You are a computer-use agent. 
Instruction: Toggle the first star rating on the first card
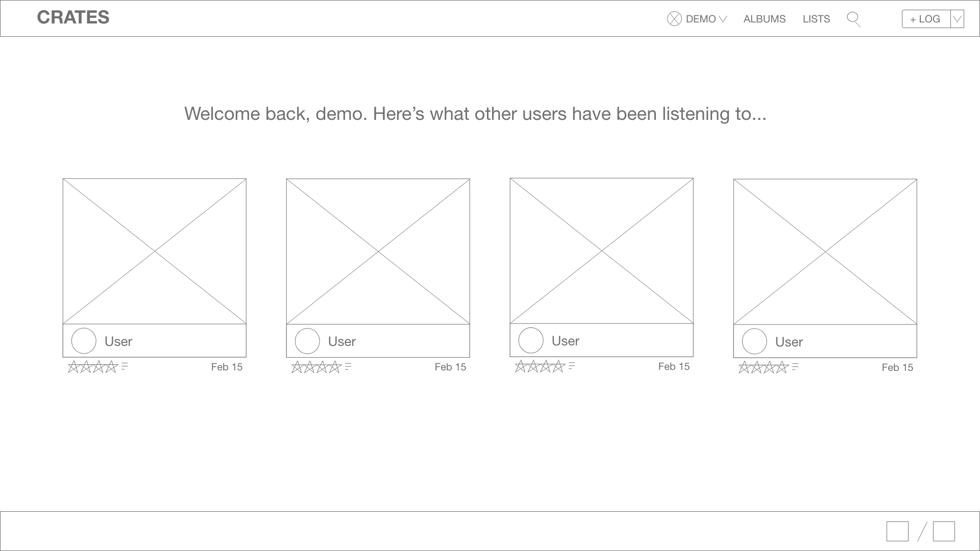point(75,367)
